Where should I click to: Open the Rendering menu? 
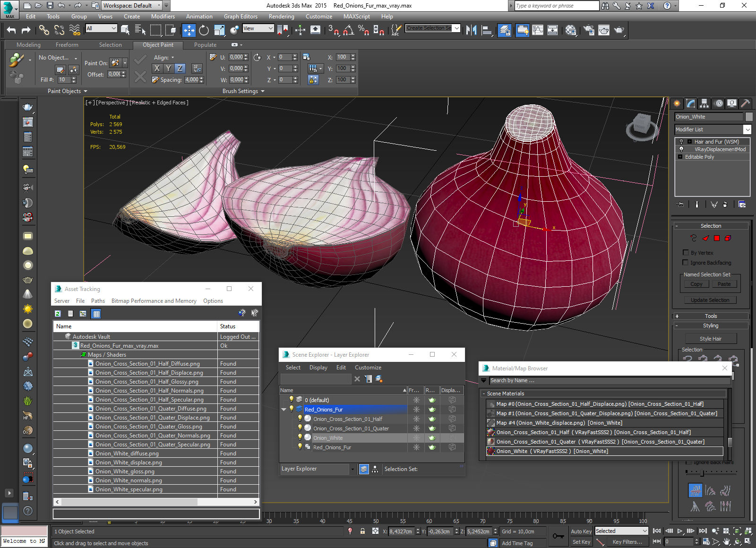[x=281, y=16]
